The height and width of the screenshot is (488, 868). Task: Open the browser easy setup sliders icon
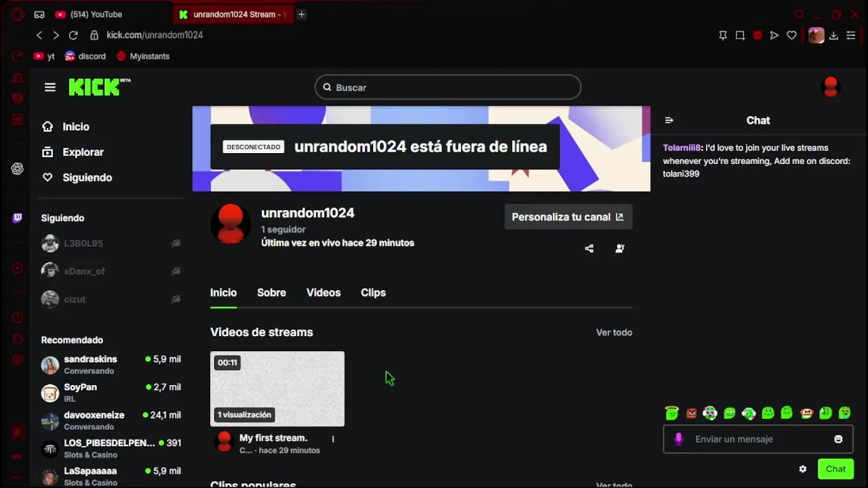click(851, 35)
